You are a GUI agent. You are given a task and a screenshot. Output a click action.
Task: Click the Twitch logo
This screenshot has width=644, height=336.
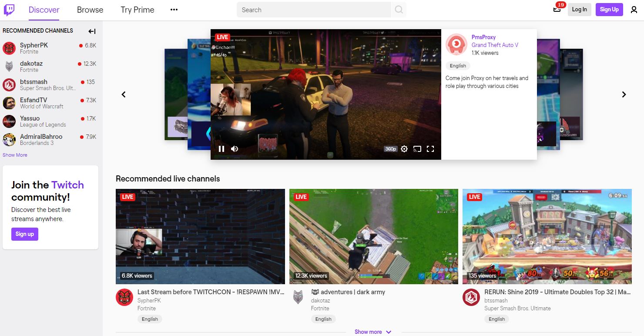point(10,9)
